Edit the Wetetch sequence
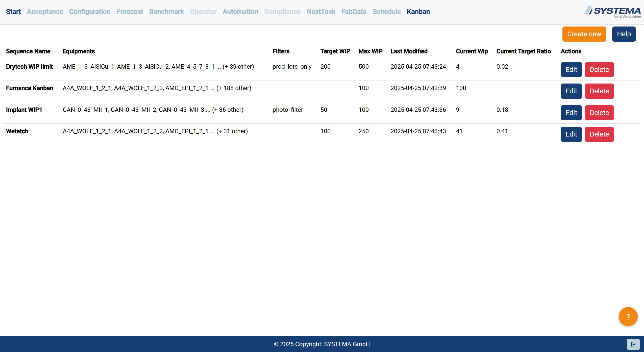This screenshot has height=352, width=644. click(571, 134)
